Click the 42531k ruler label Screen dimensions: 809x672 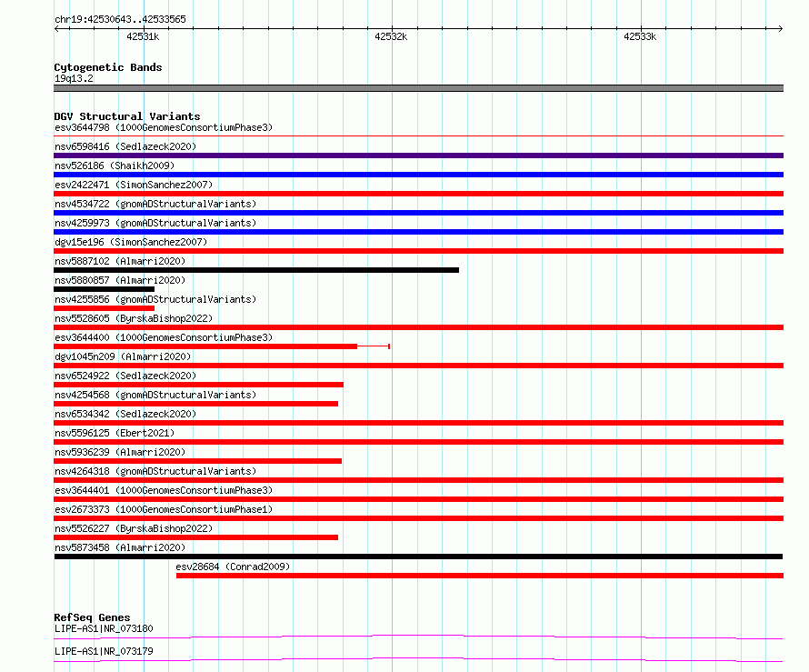pos(143,36)
